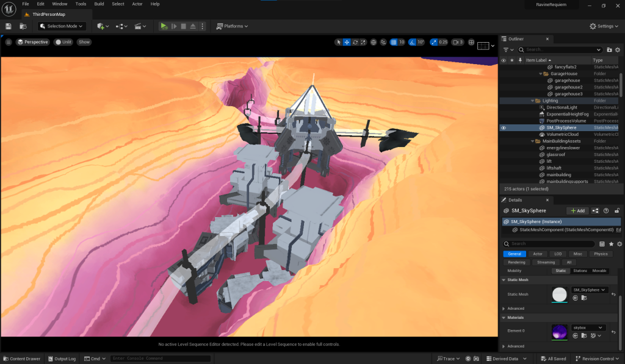Collapse the Lighting folder in Outliner

[x=532, y=101]
